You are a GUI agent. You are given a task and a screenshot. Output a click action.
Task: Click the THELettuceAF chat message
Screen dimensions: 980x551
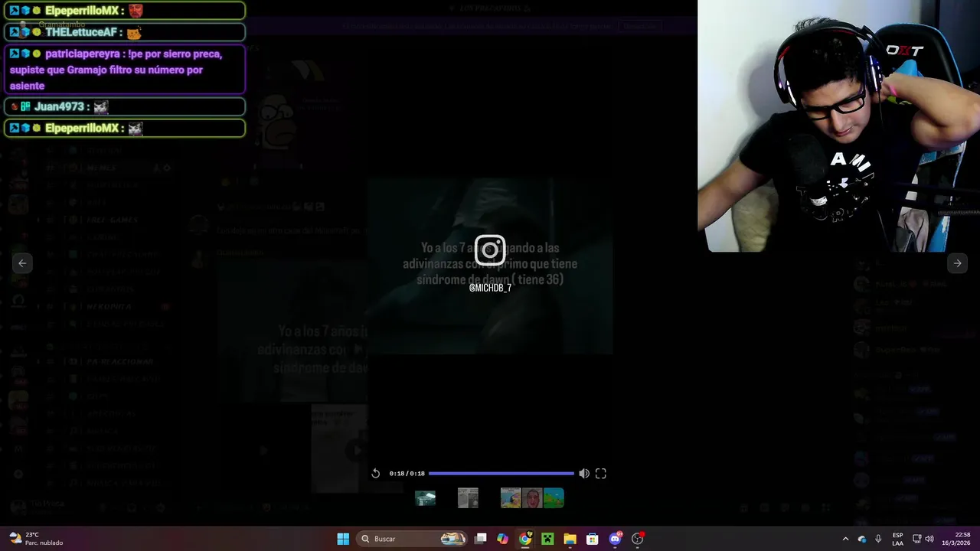(125, 32)
